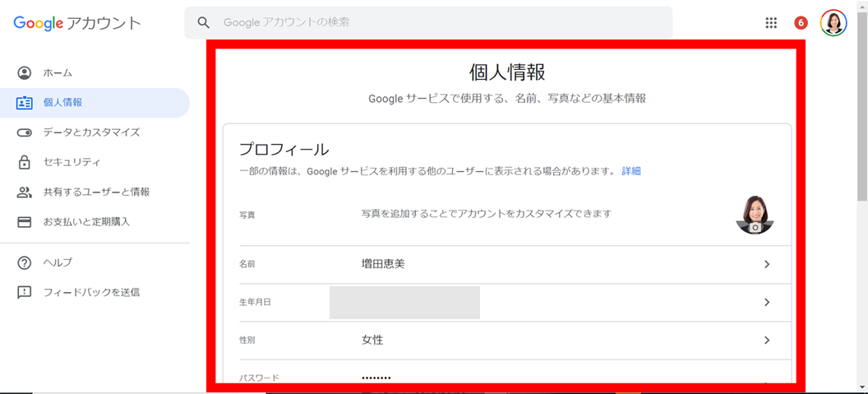Click the 生年月日 label

click(255, 303)
